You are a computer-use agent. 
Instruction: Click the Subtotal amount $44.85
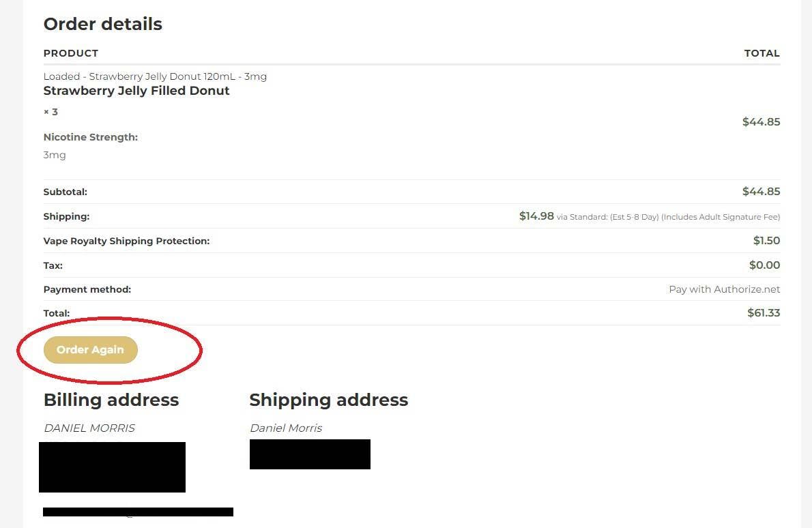click(x=761, y=192)
